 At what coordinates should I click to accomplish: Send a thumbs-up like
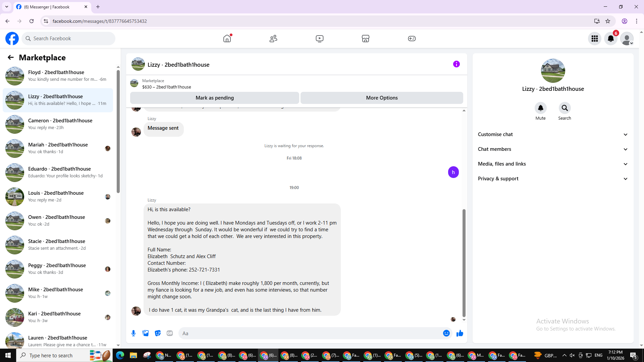(460, 333)
